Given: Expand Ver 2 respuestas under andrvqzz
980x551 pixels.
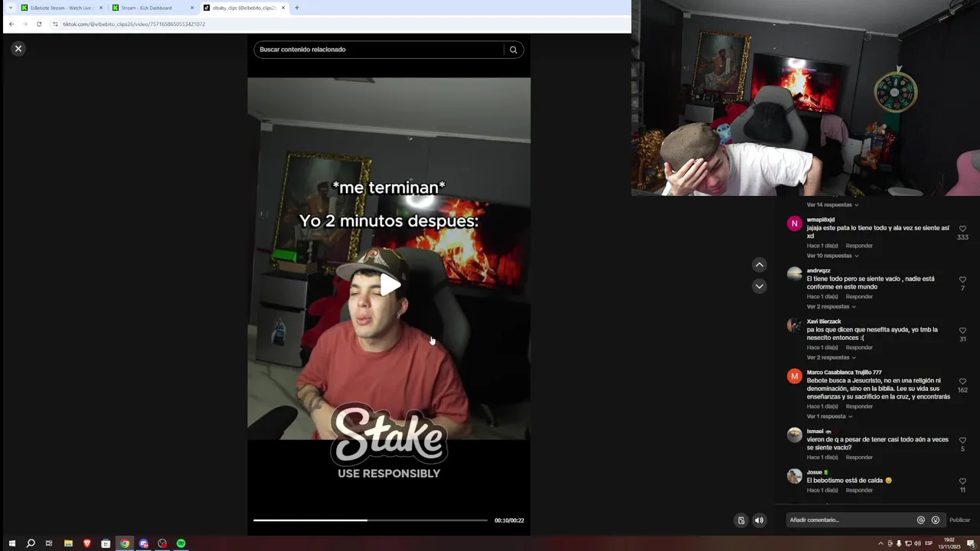Looking at the screenshot, I should tap(831, 307).
